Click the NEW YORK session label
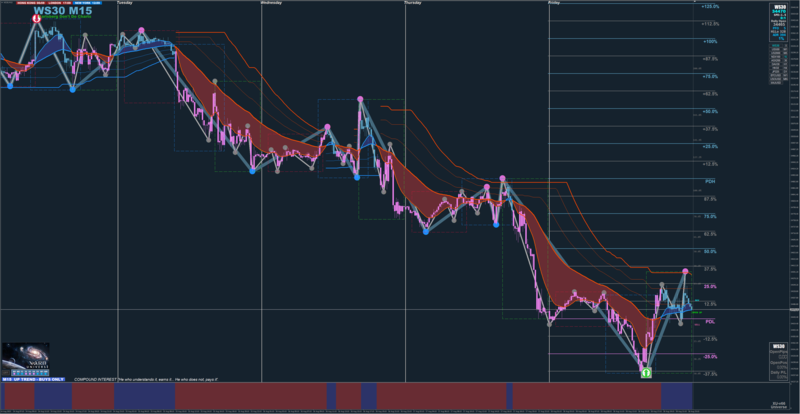Screen dimensions: 800x414 (87, 3)
